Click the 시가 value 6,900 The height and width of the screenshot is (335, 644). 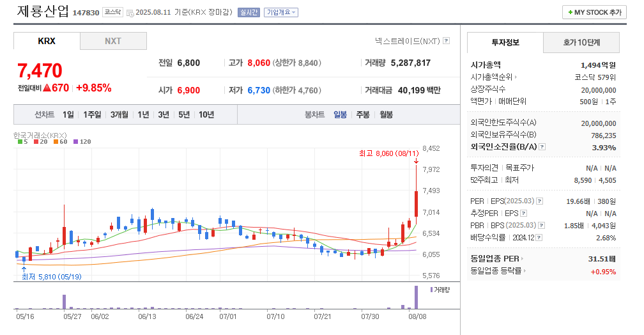tap(188, 90)
